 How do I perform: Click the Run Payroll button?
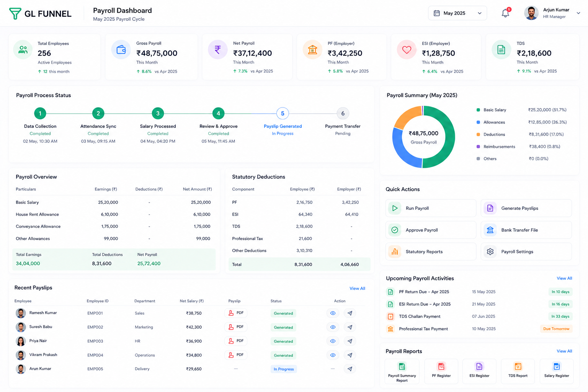(431, 208)
